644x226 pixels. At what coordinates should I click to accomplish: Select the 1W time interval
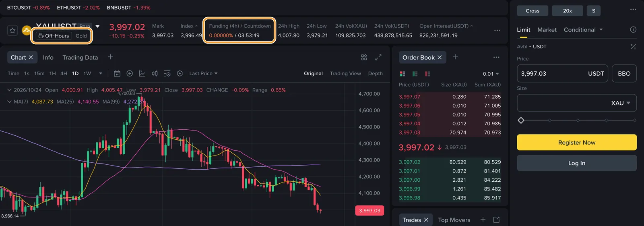coord(87,73)
